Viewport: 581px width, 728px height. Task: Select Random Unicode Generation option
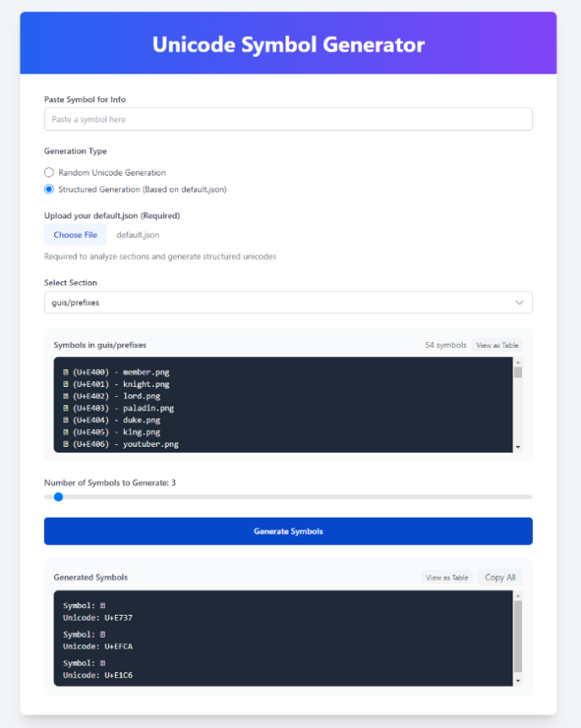pos(49,172)
